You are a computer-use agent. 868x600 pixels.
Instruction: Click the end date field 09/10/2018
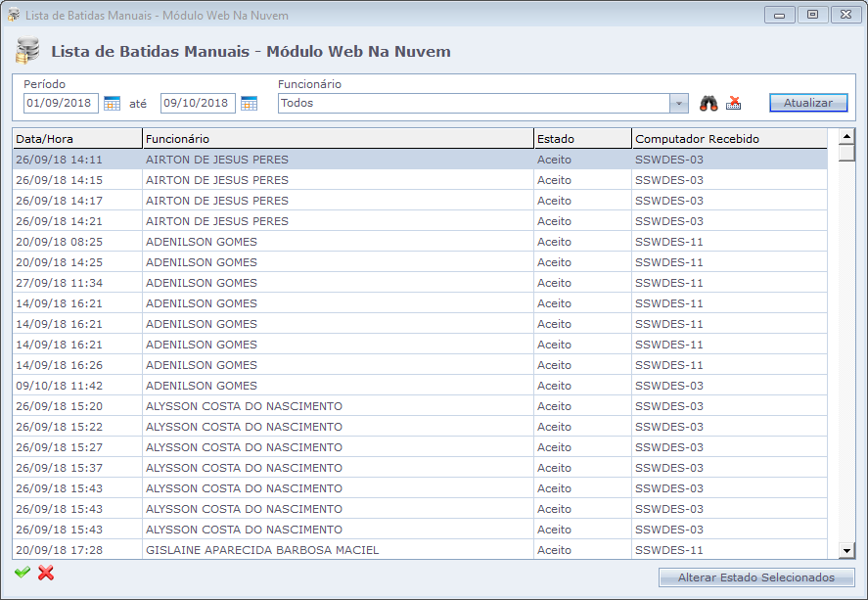click(x=198, y=103)
